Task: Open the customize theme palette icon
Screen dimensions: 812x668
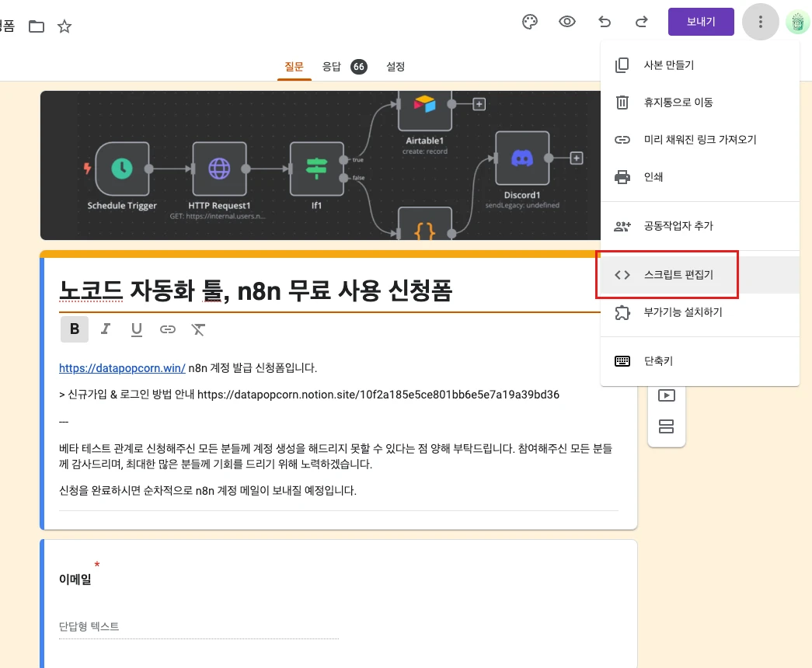Action: coord(530,22)
